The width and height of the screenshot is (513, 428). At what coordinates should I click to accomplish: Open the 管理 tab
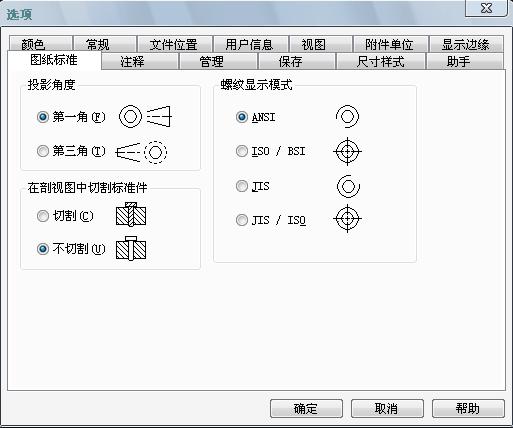pos(218,61)
